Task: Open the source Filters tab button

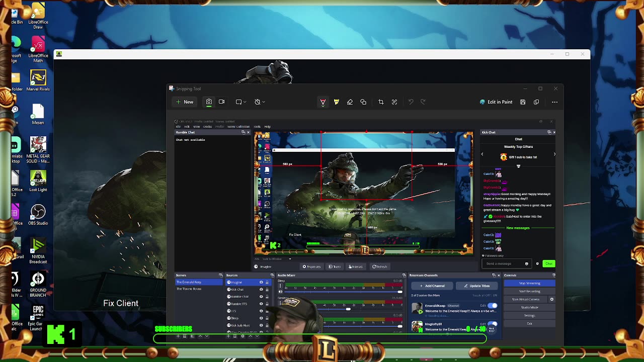Action: pos(335,266)
